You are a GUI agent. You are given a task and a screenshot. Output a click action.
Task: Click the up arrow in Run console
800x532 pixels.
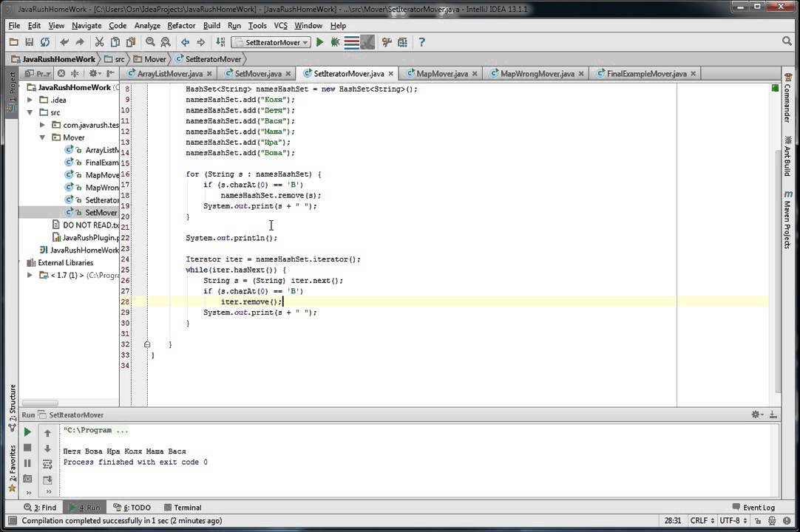tap(47, 433)
